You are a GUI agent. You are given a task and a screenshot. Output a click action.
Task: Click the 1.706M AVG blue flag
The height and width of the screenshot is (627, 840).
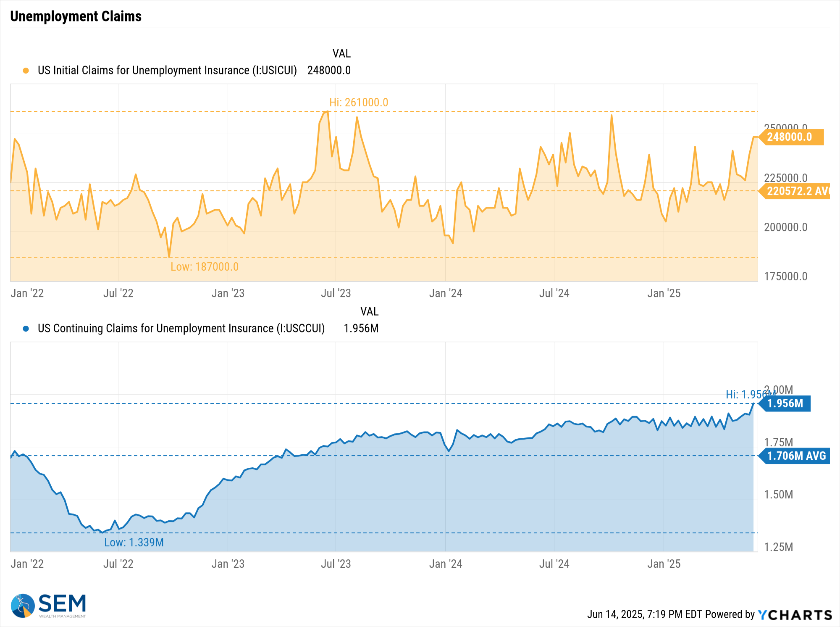795,456
